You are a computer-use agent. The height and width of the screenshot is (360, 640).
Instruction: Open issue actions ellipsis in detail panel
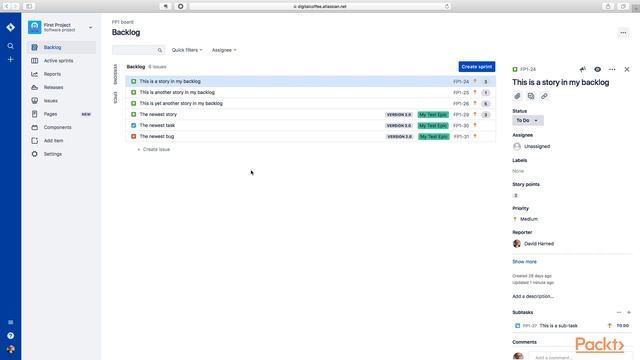[612, 69]
